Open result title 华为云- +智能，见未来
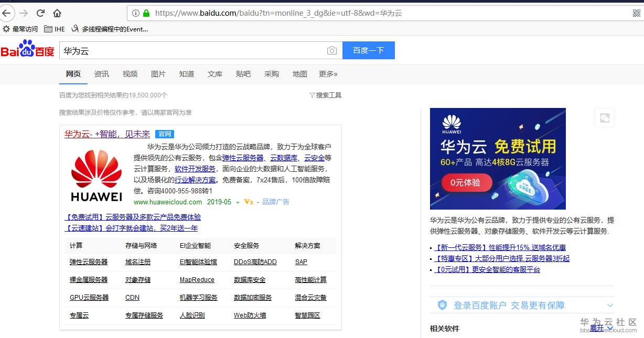This screenshot has height=338, width=644. click(107, 134)
